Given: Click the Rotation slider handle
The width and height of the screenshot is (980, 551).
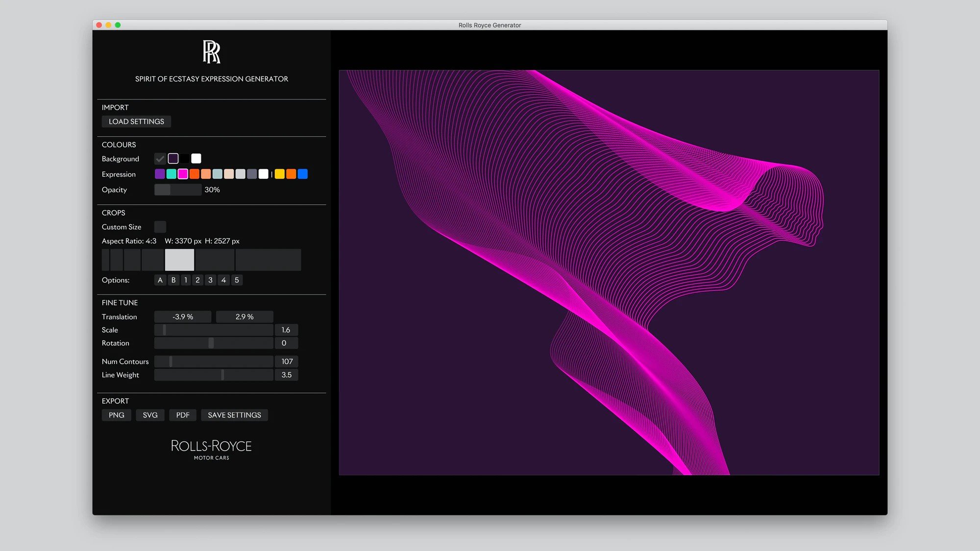Looking at the screenshot, I should point(211,343).
